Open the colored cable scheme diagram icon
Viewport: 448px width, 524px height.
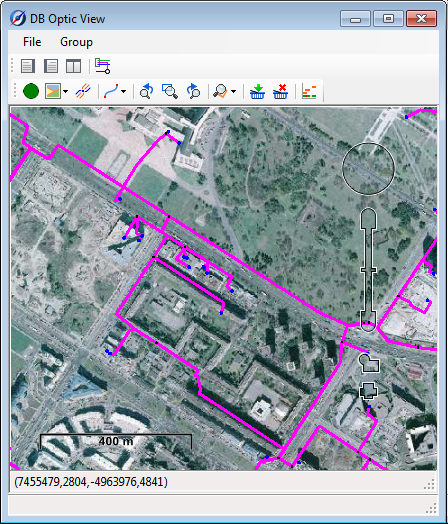click(x=103, y=66)
